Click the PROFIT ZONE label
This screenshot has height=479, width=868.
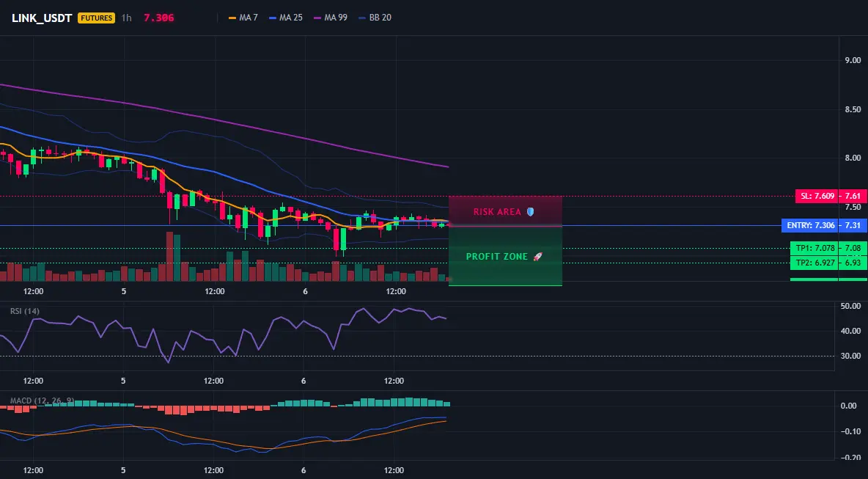coord(497,257)
